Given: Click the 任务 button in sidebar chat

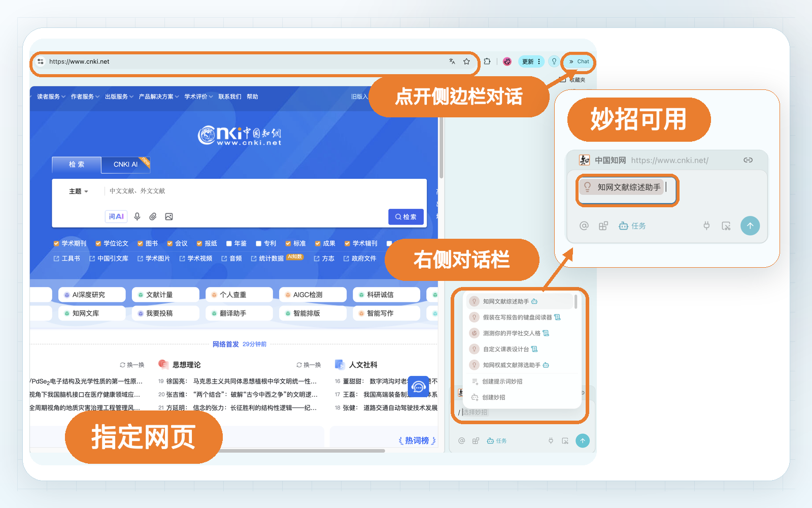Looking at the screenshot, I should tap(497, 441).
